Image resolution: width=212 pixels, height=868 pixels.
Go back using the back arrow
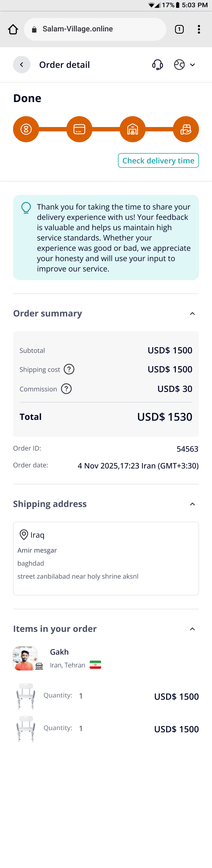tap(21, 65)
